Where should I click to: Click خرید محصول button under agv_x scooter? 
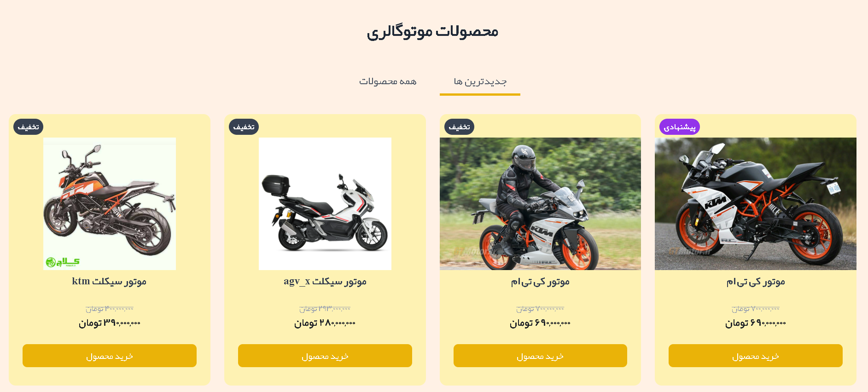(x=325, y=356)
